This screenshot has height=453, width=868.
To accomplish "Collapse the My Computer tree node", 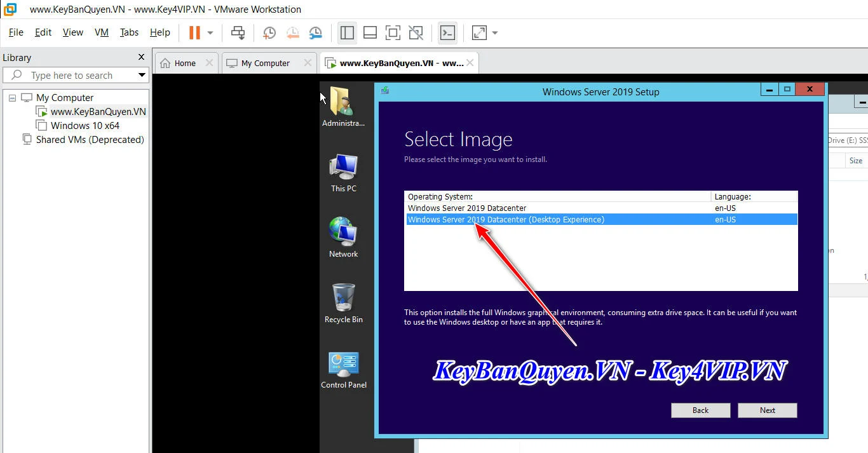I will (12, 98).
